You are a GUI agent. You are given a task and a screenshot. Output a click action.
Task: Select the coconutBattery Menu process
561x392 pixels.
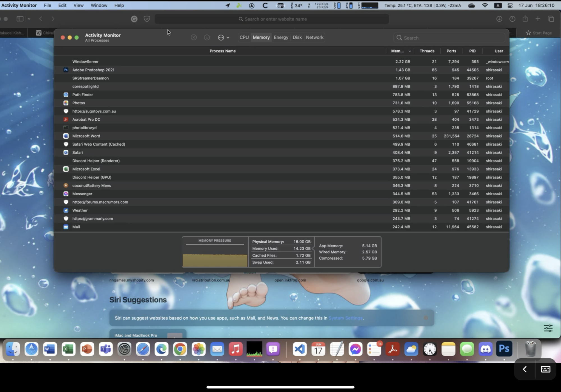point(92,185)
